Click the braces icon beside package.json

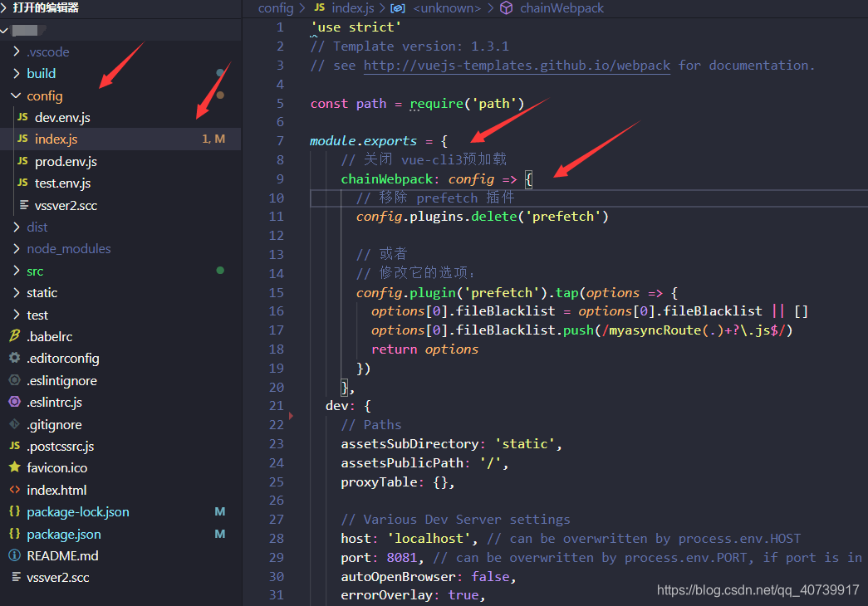tap(15, 534)
